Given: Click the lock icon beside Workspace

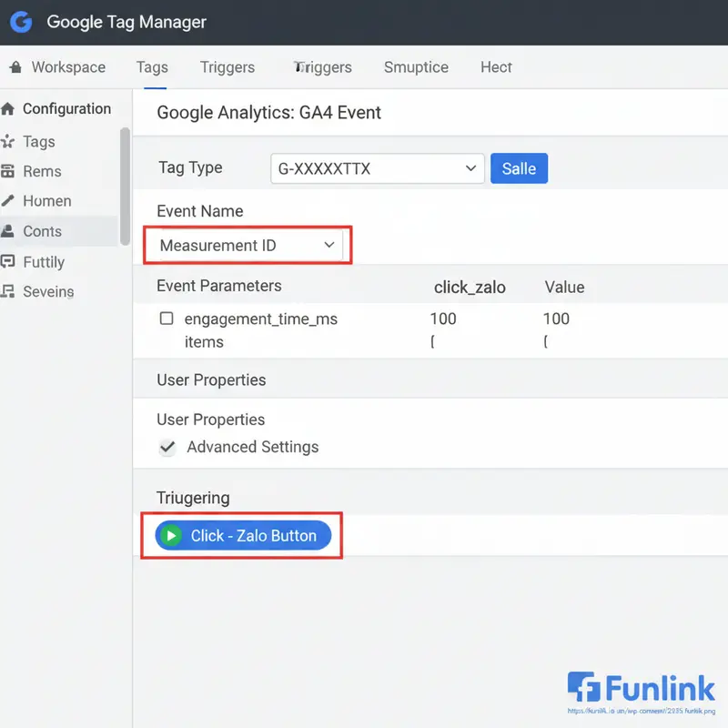Looking at the screenshot, I should click(15, 67).
